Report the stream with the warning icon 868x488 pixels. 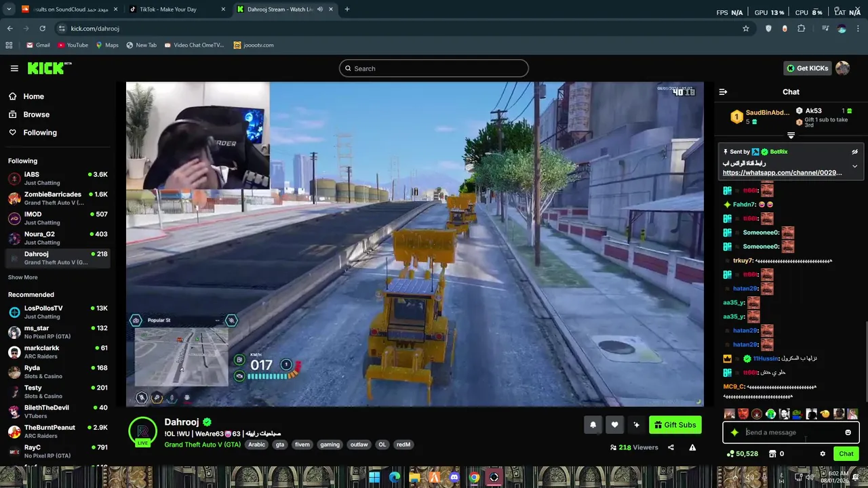point(692,447)
